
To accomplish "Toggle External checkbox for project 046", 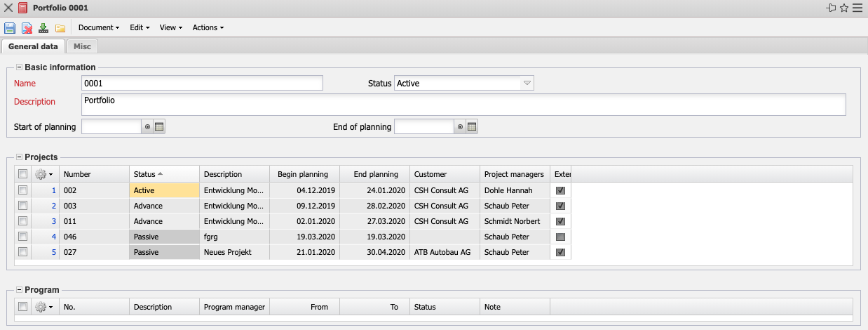I will pos(560,237).
